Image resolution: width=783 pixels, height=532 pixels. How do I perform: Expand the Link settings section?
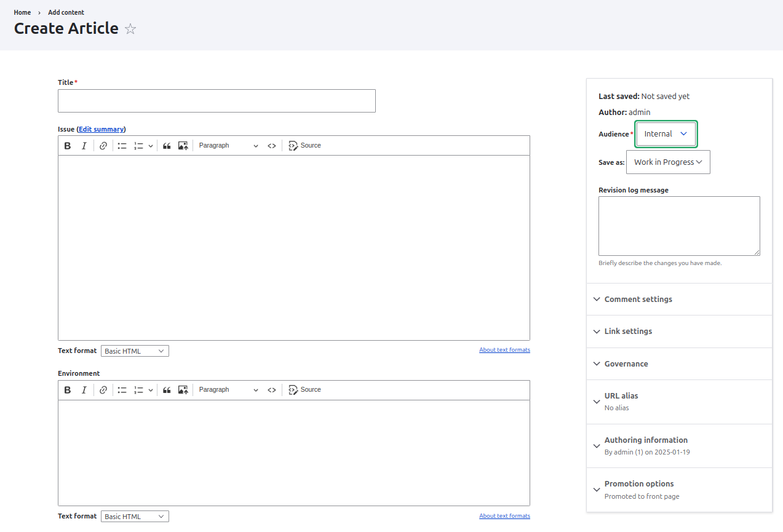679,332
